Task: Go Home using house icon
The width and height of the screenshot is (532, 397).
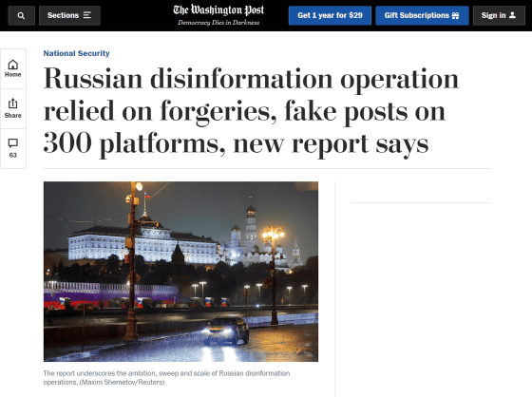Action: point(13,65)
